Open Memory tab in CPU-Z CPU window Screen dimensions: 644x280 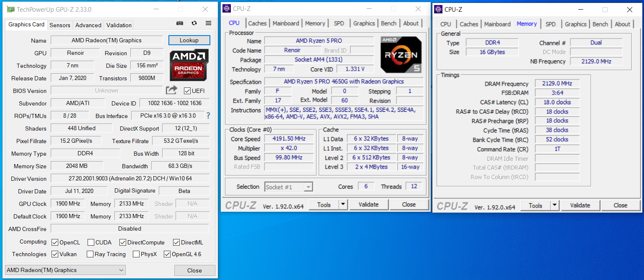click(x=315, y=23)
